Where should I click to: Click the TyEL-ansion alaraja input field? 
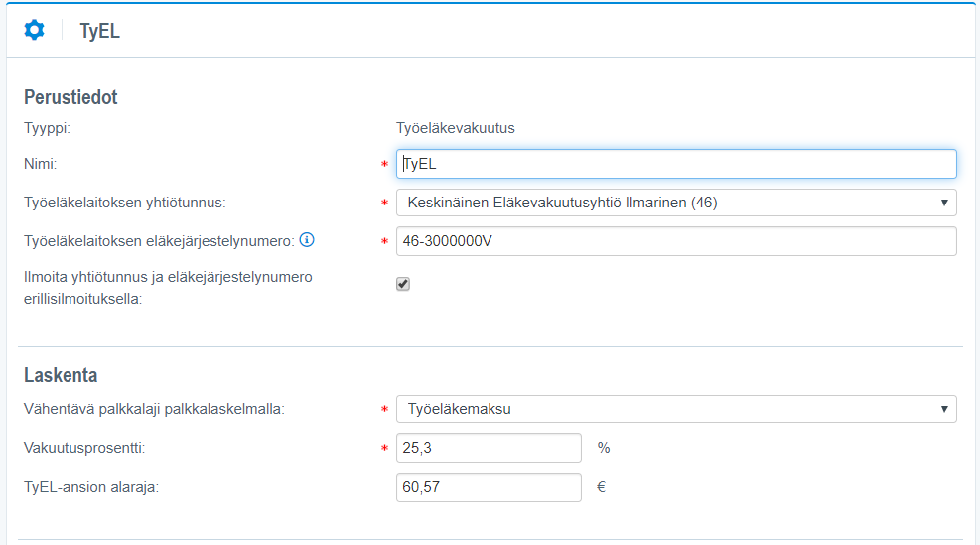point(488,487)
